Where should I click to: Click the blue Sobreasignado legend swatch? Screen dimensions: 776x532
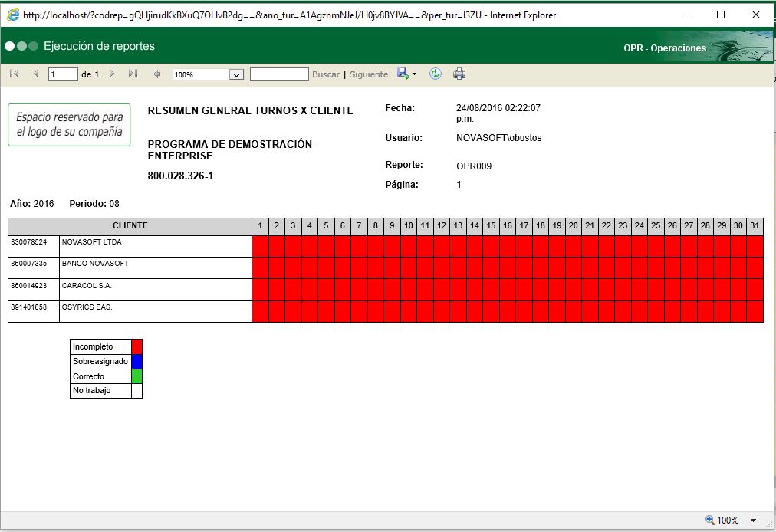[136, 362]
